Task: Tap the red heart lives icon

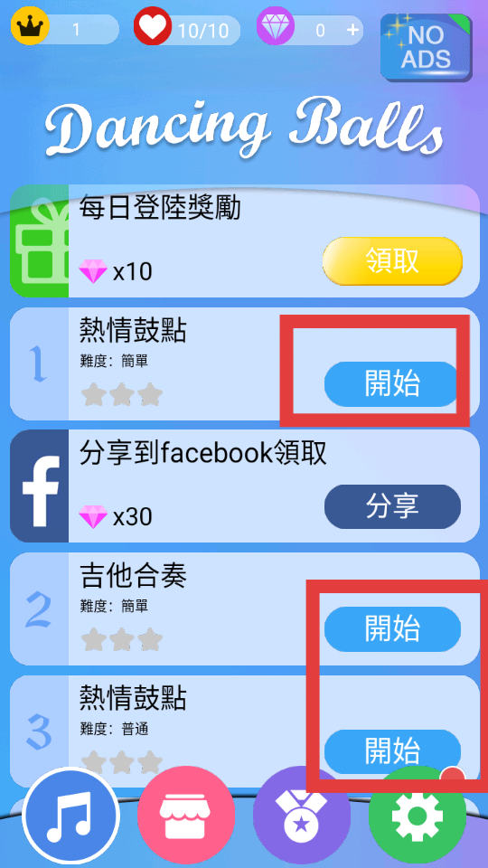Action: (153, 30)
